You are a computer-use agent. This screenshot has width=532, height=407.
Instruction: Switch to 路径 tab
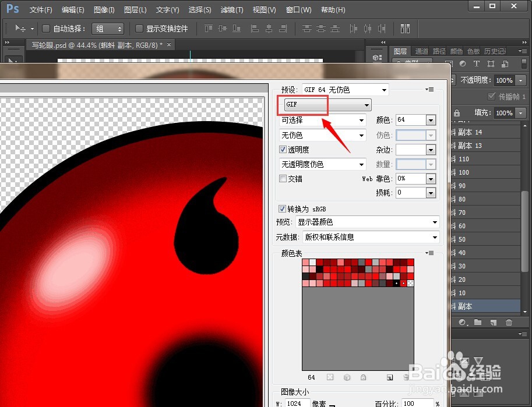click(439, 51)
